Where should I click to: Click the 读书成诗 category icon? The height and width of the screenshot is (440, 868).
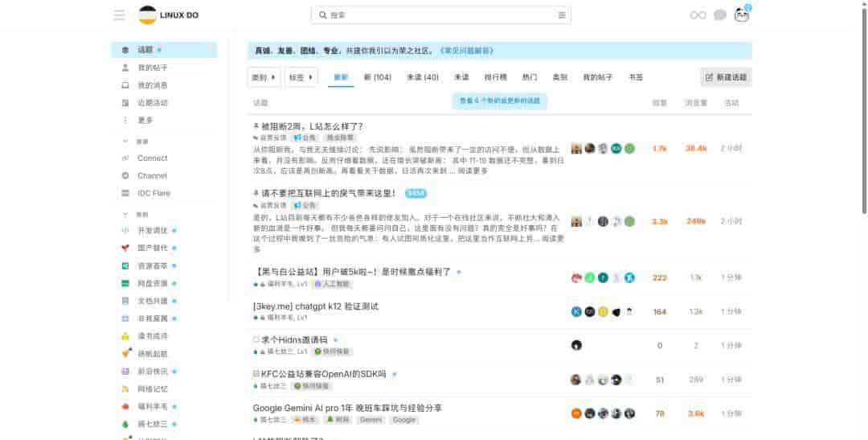(x=125, y=336)
